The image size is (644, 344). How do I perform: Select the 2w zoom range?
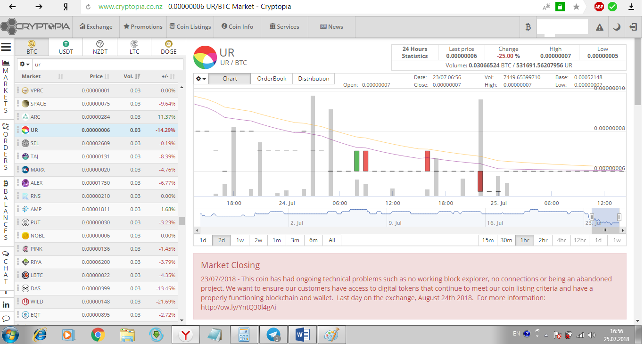pos(258,240)
